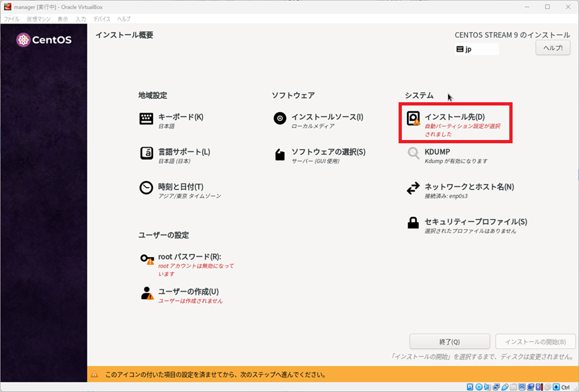Screen dimensions: 579x392
Task: Click the VirtualBox audio status icon
Action: coord(487,387)
